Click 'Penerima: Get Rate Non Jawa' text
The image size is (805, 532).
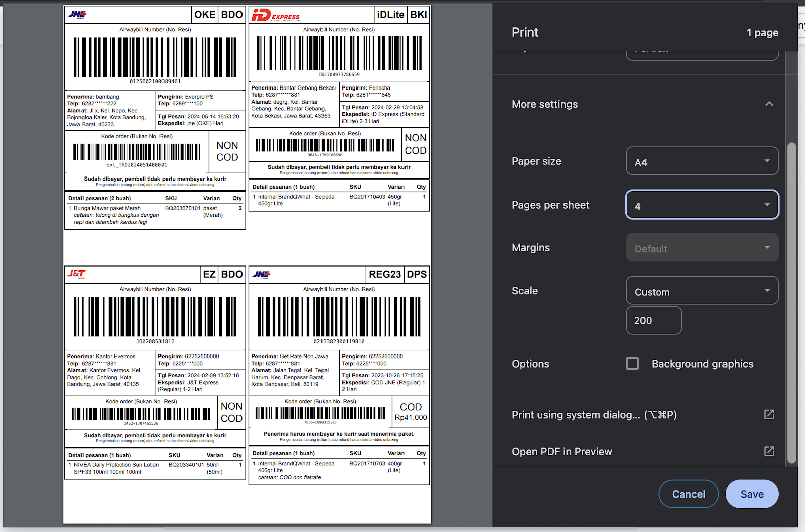[x=289, y=357]
